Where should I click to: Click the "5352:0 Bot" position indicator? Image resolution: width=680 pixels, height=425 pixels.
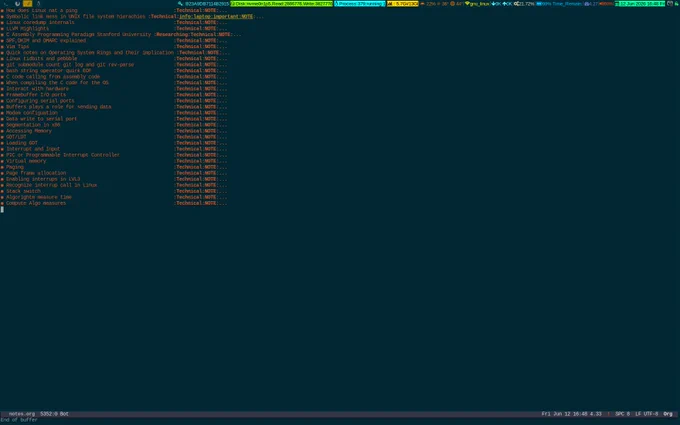tap(54, 414)
